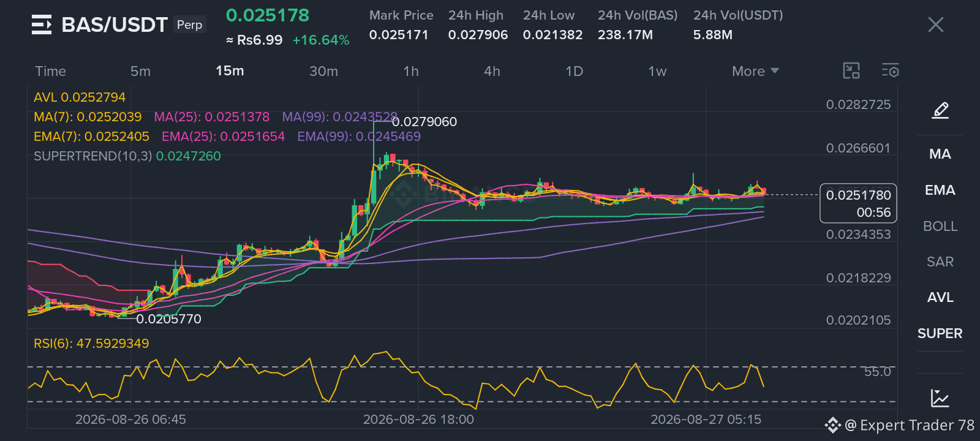This screenshot has height=441, width=980.
Task: Click the +16.64% change value
Action: 321,40
